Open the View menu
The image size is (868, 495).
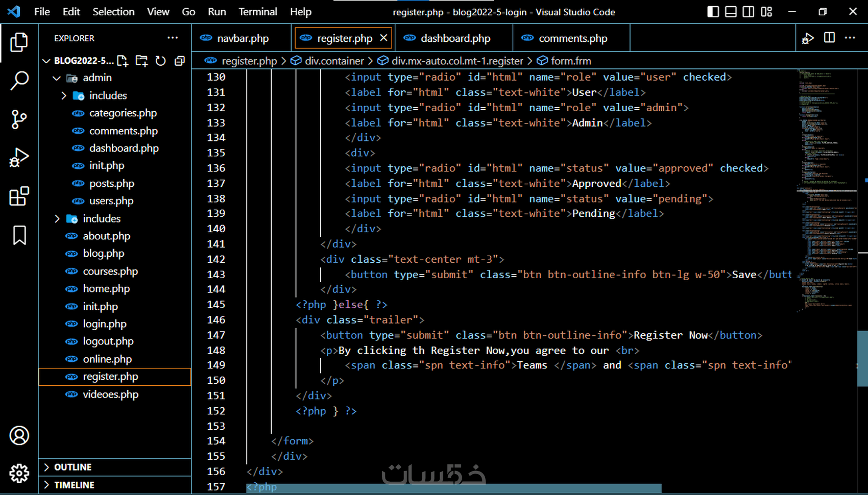coord(158,12)
